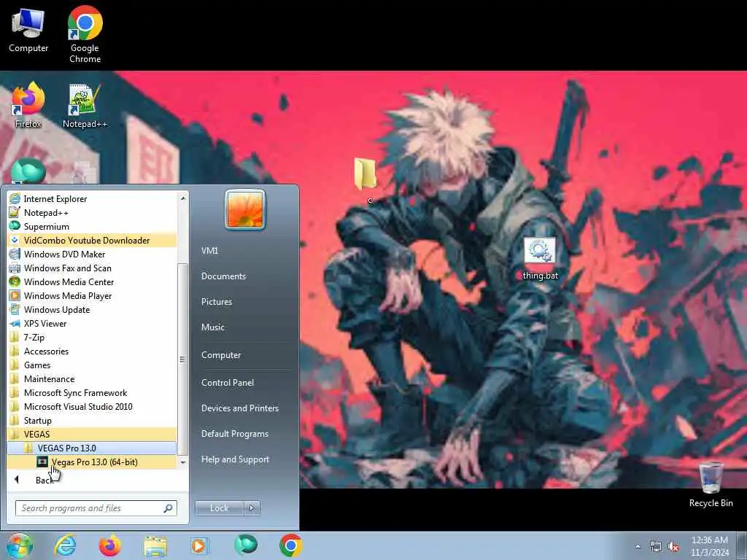Click the Windows Start orb
Screen dimensions: 747x560
pyautogui.click(x=19, y=545)
